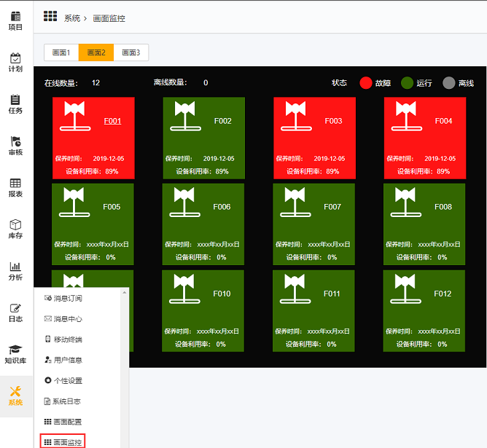Open 个性设置 in the system menu

[x=68, y=381]
